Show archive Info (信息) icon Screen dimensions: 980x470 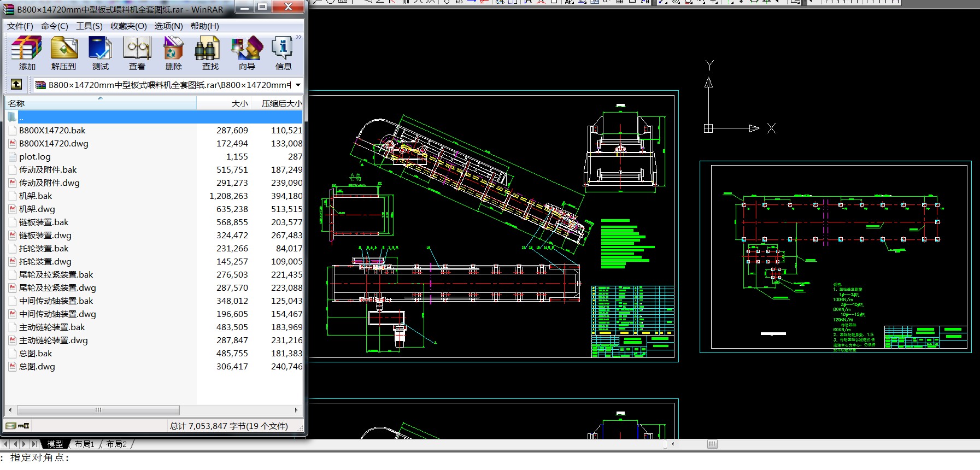coord(283,53)
